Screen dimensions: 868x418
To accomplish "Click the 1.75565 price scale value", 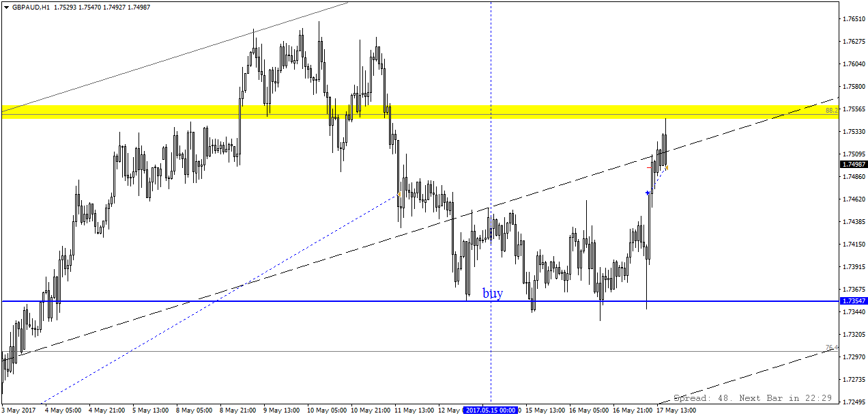I will pyautogui.click(x=854, y=109).
